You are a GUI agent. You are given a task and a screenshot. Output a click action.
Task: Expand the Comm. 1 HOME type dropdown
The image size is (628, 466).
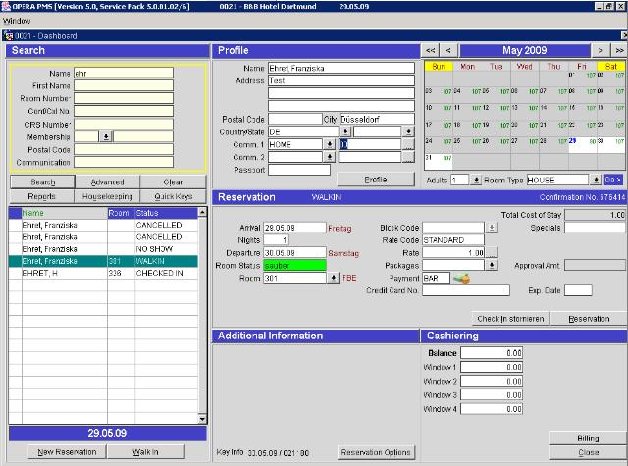330,144
